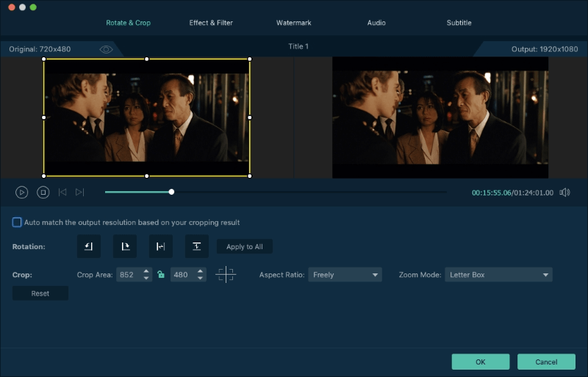Click the output preview video thumbnail

click(440, 118)
